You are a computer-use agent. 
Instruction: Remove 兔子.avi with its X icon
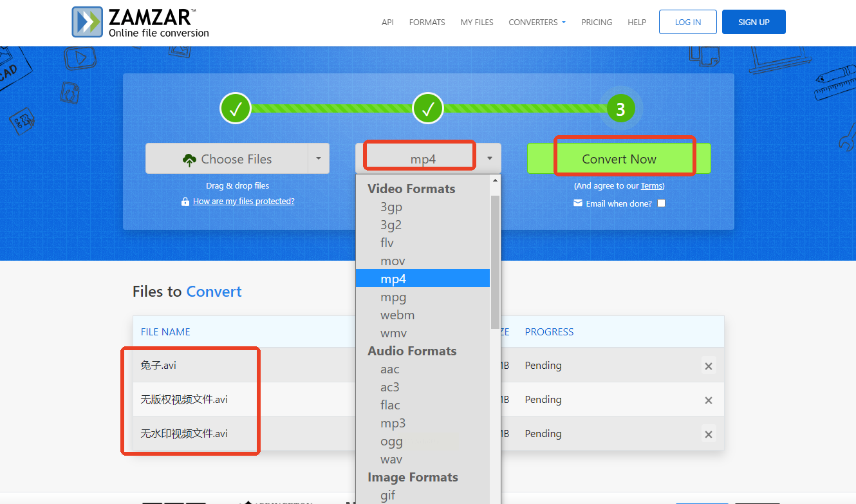coord(709,366)
